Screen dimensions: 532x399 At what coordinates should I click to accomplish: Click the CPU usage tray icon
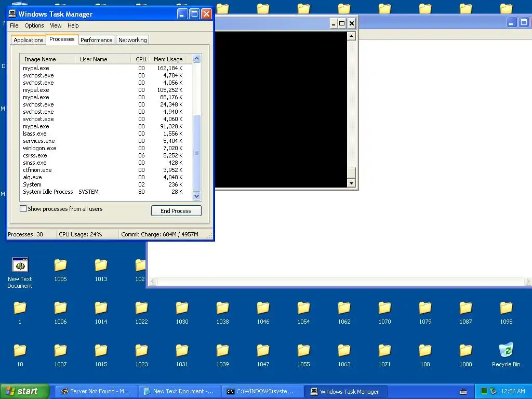point(484,391)
